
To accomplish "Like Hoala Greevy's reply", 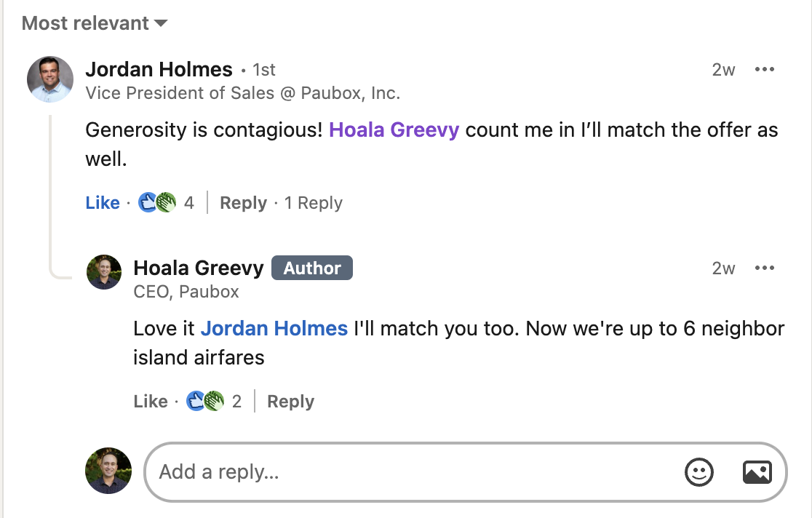I will click(x=151, y=402).
